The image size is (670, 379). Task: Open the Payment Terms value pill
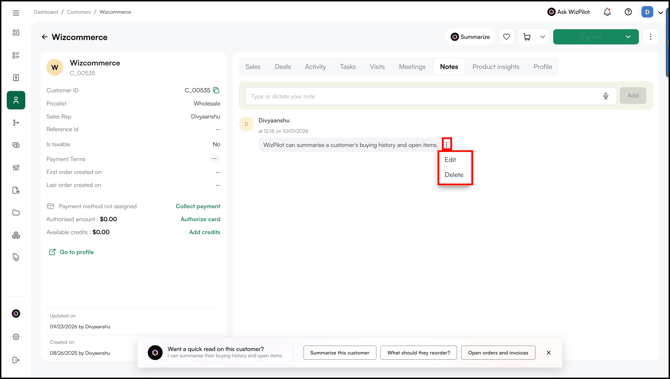point(215,159)
